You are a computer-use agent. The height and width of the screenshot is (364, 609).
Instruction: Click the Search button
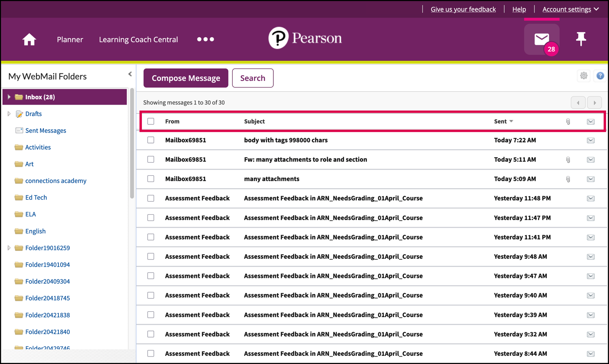click(253, 78)
